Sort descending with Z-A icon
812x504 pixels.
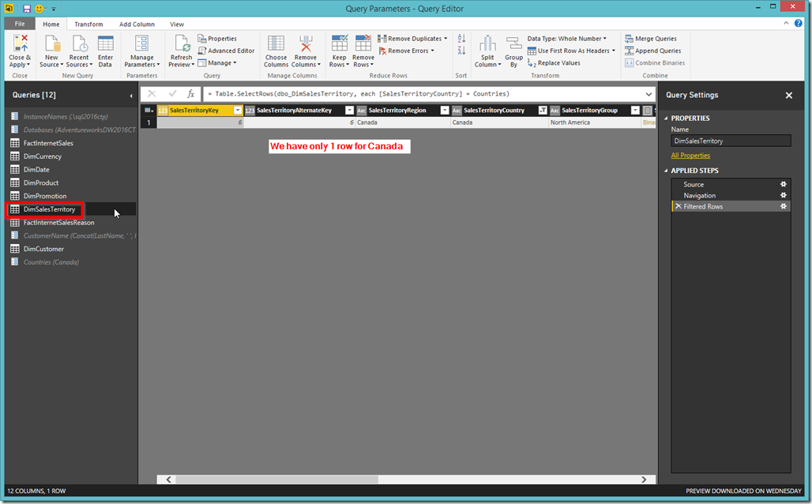[461, 51]
